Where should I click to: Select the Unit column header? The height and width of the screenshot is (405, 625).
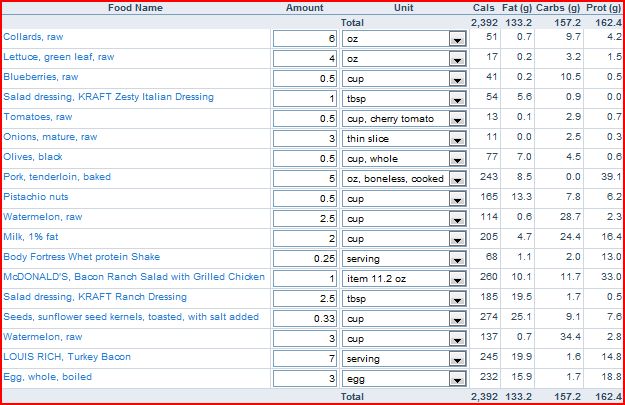[404, 8]
